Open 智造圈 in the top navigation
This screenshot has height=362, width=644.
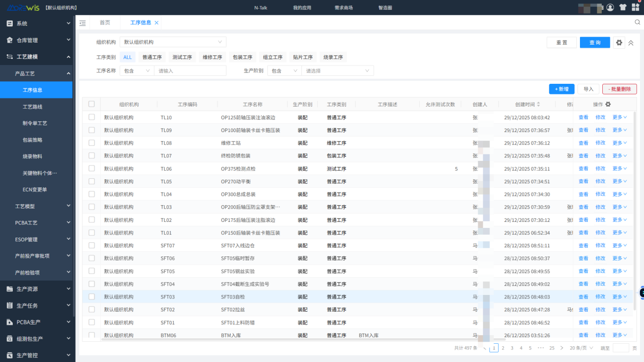tap(385, 8)
